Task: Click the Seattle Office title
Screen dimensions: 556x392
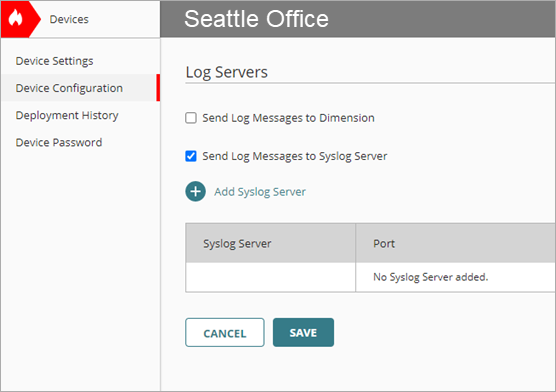Action: [256, 19]
